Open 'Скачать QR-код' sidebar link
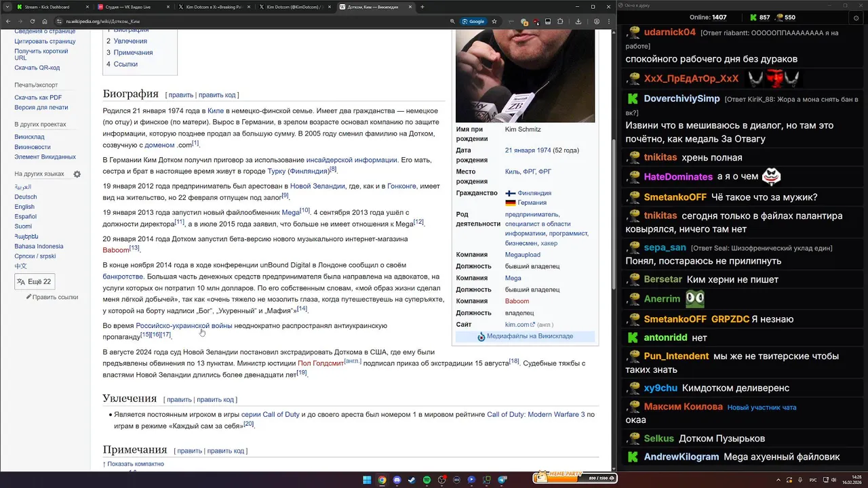The width and height of the screenshot is (868, 488). [37, 68]
